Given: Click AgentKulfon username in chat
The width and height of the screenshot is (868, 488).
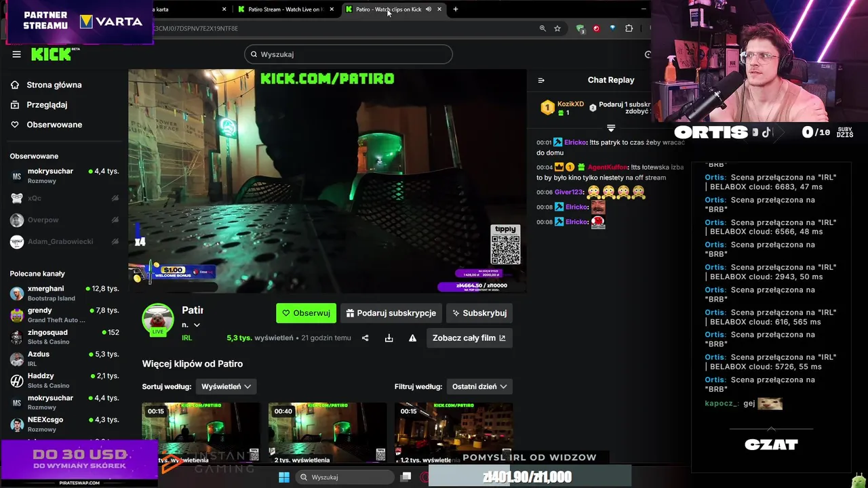Looking at the screenshot, I should (608, 167).
